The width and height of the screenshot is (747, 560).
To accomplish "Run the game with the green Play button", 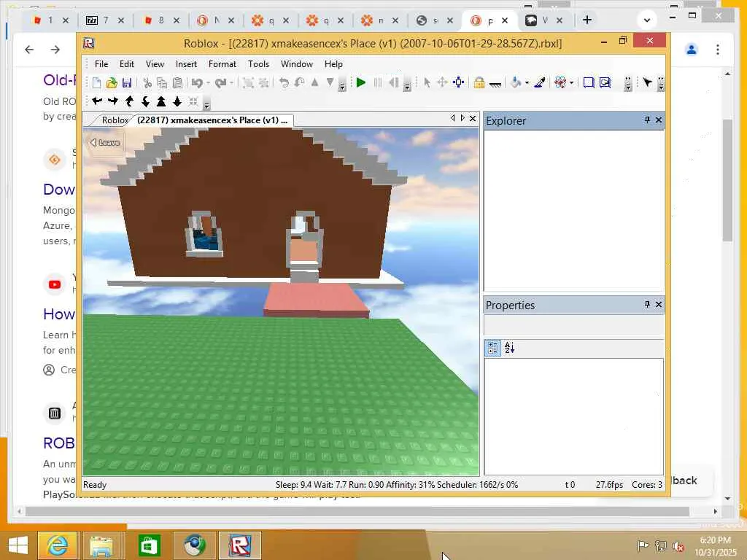I will (x=361, y=83).
